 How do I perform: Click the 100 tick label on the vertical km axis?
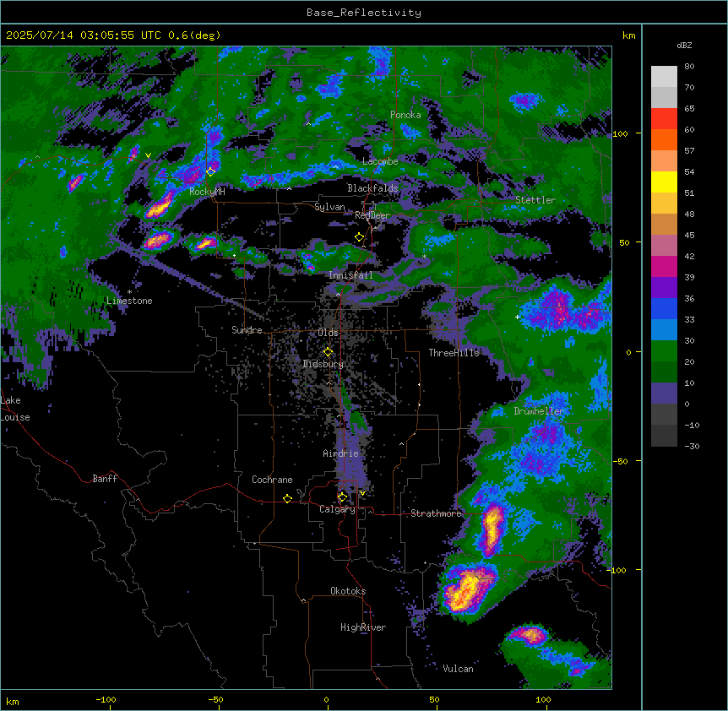(620, 133)
